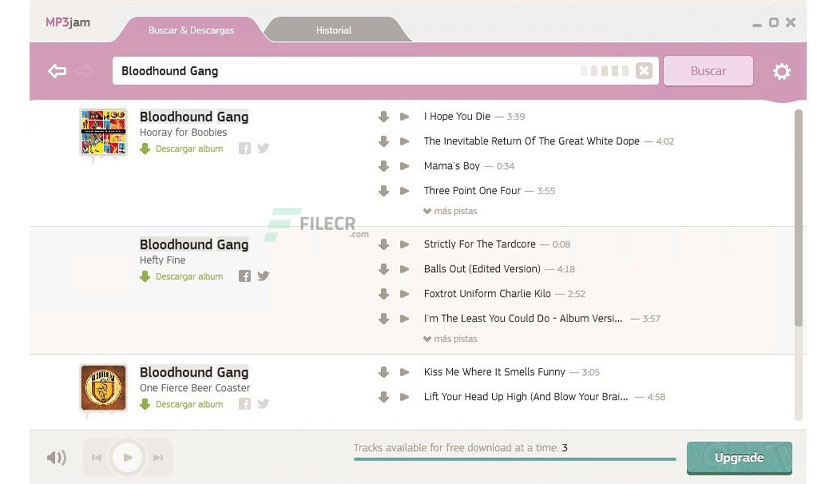Download The Inevitable Return Of The Great White Dope
This screenshot has width=836, height=484.
coord(383,141)
